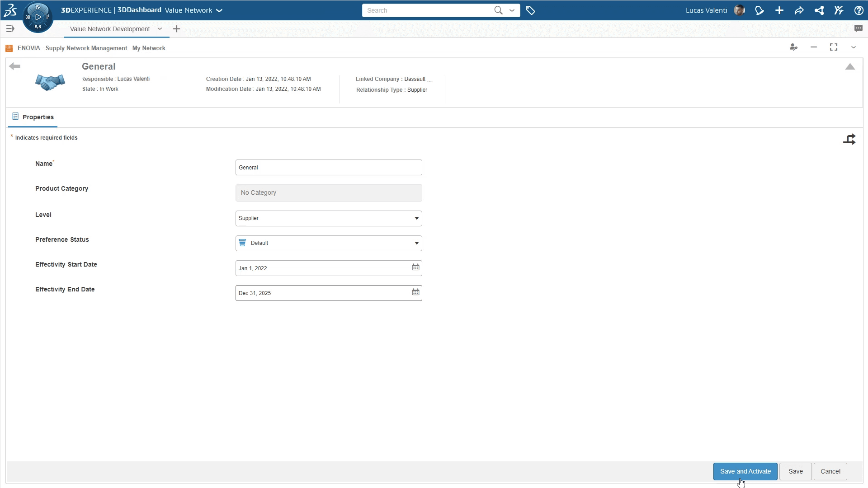Image resolution: width=868 pixels, height=488 pixels.
Task: Click the Name input field
Action: 329,167
